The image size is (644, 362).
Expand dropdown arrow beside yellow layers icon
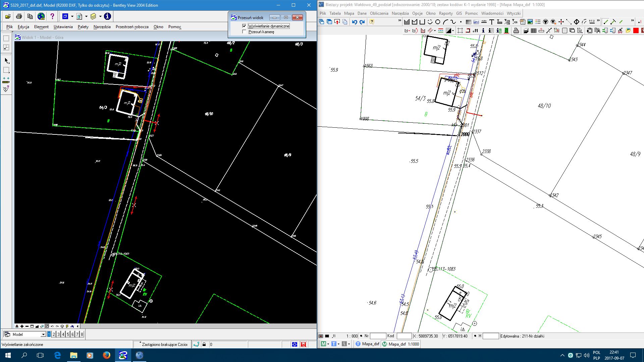100,16
